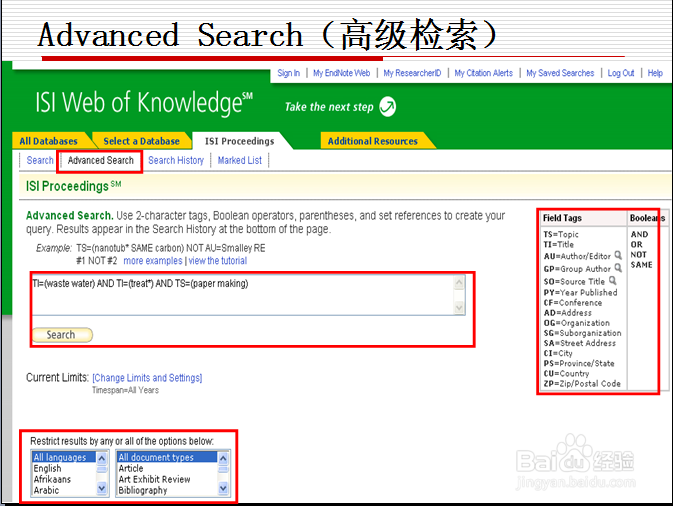Click the Sign In link
673x506 pixels.
pyautogui.click(x=288, y=73)
